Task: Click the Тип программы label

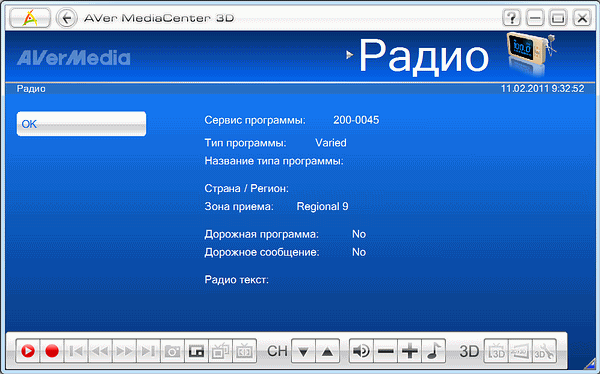Action: pos(245,143)
